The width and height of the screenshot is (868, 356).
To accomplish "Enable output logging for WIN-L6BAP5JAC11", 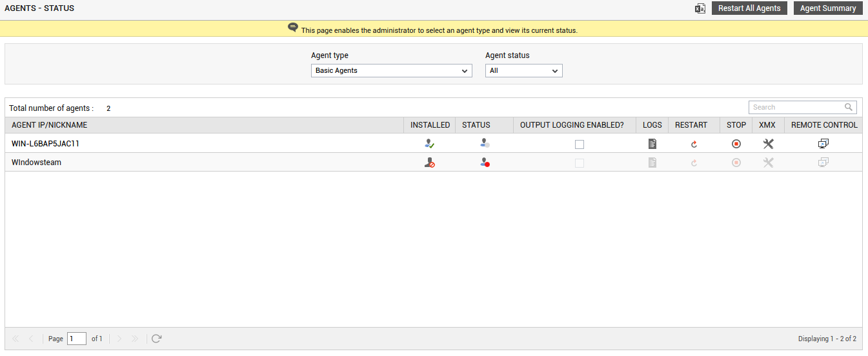I will coord(580,144).
